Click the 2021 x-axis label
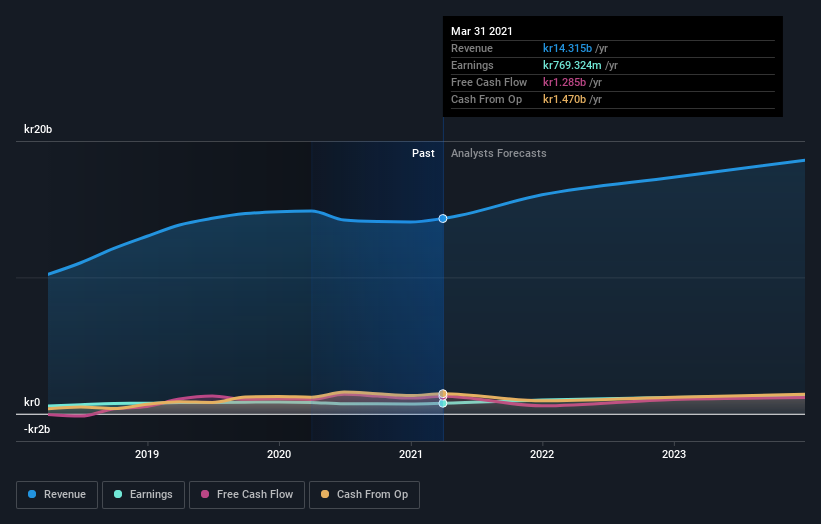Screen dimensions: 821x524 tap(410, 454)
